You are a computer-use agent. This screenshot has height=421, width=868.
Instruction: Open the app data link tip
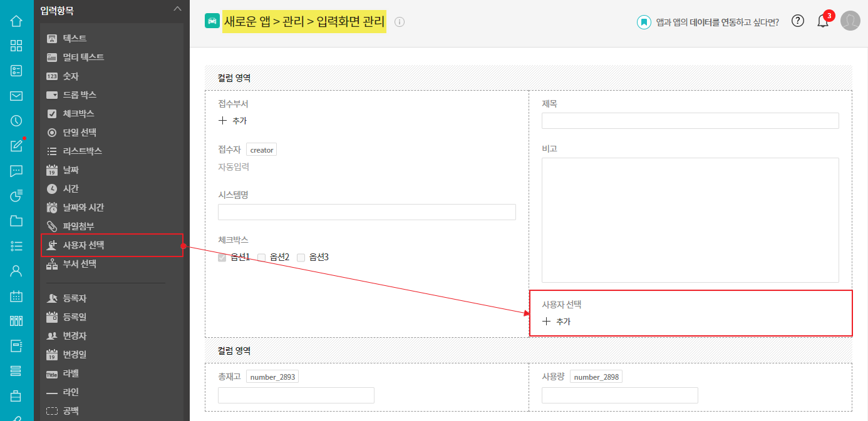(708, 22)
